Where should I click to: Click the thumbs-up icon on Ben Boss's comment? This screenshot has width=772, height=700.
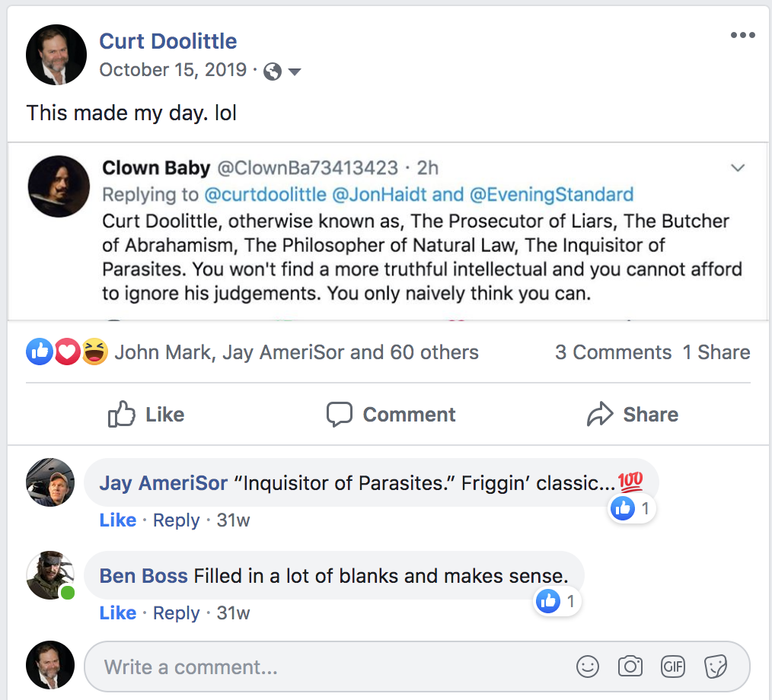click(548, 601)
